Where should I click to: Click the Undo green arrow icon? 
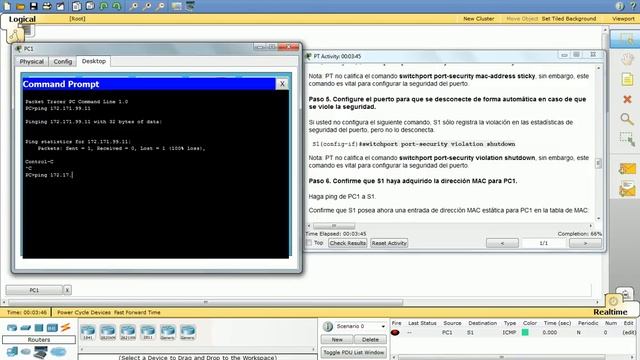(x=104, y=6)
